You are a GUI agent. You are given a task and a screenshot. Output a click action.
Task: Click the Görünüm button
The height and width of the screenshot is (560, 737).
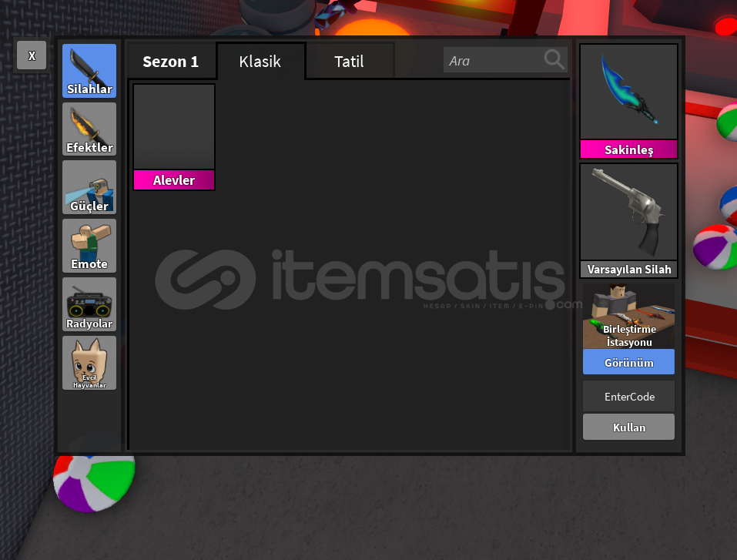pos(629,362)
